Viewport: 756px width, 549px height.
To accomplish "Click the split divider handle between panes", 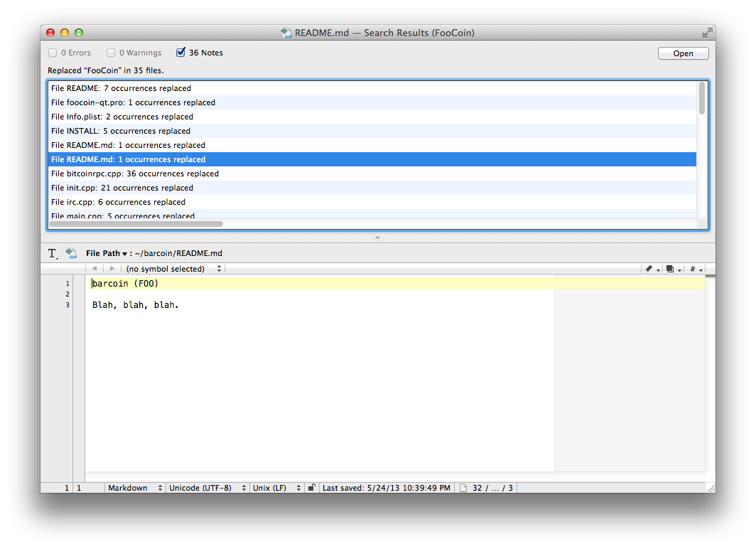I will [x=377, y=238].
